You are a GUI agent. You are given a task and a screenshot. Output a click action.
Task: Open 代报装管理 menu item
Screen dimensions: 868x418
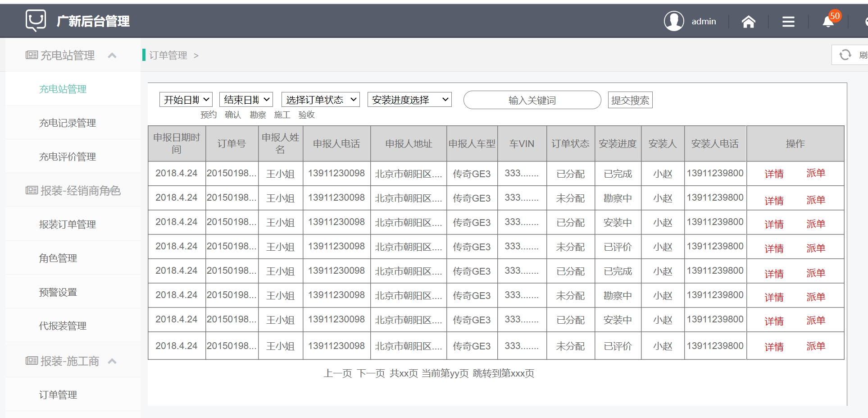63,326
